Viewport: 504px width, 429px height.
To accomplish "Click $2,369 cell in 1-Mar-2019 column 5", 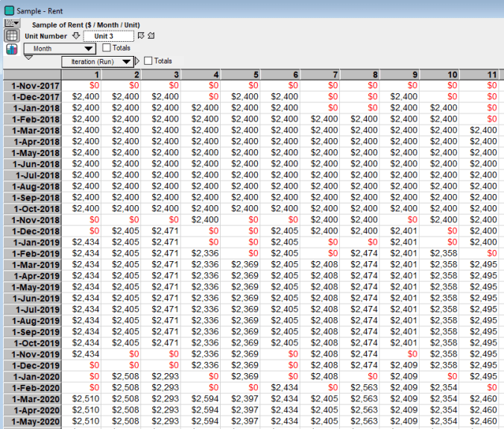I will [x=241, y=264].
